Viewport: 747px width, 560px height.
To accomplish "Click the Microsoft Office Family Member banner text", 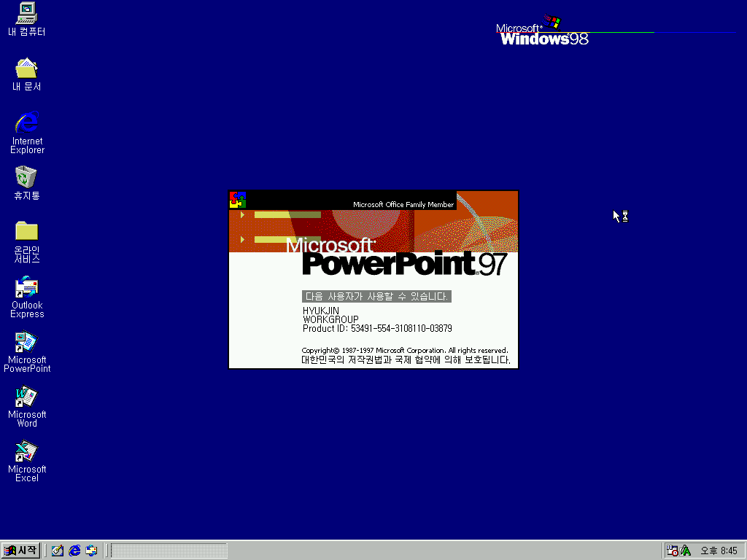I will (x=403, y=204).
